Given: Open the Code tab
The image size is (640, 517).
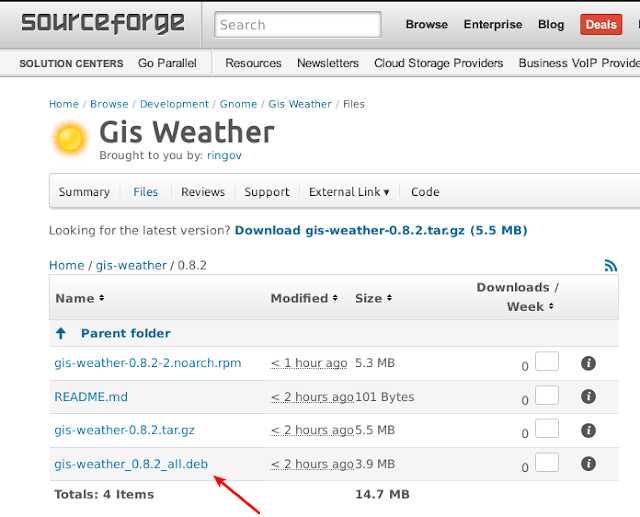Looking at the screenshot, I should [x=425, y=192].
